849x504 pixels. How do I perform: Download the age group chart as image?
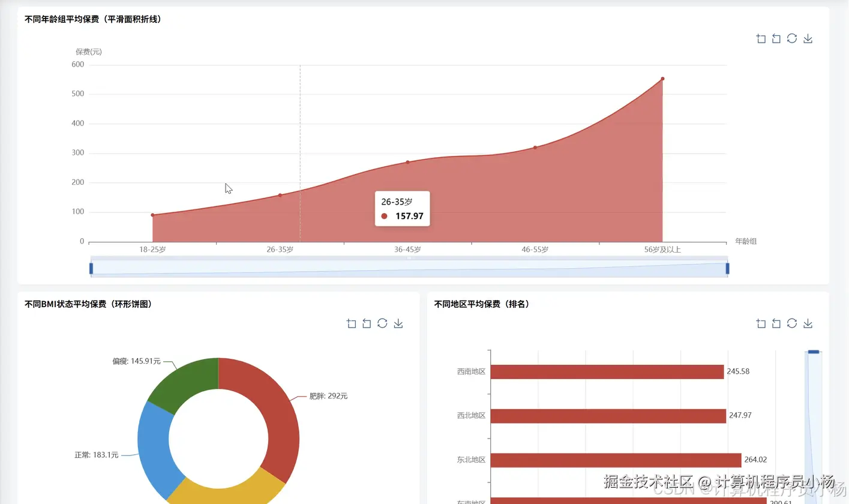(808, 38)
